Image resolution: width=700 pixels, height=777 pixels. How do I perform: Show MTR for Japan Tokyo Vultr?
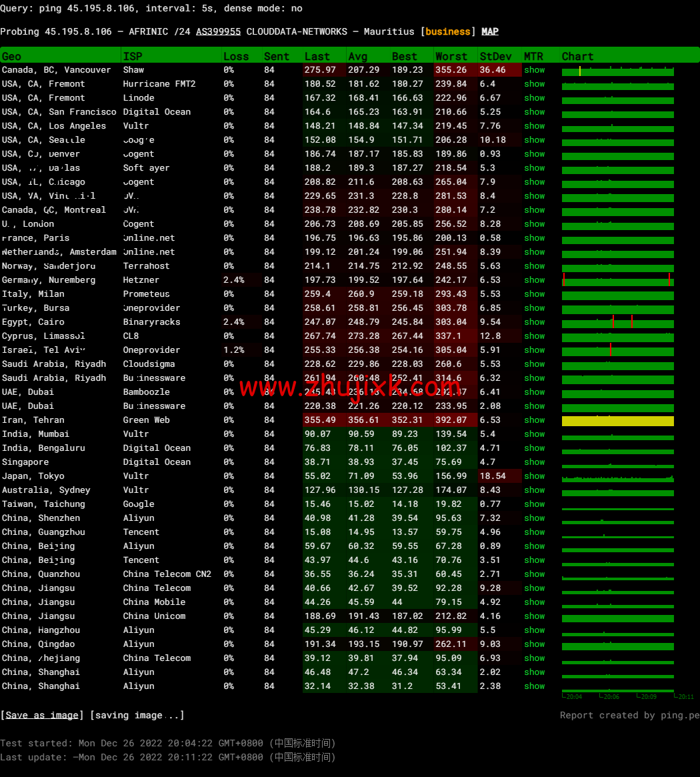534,476
